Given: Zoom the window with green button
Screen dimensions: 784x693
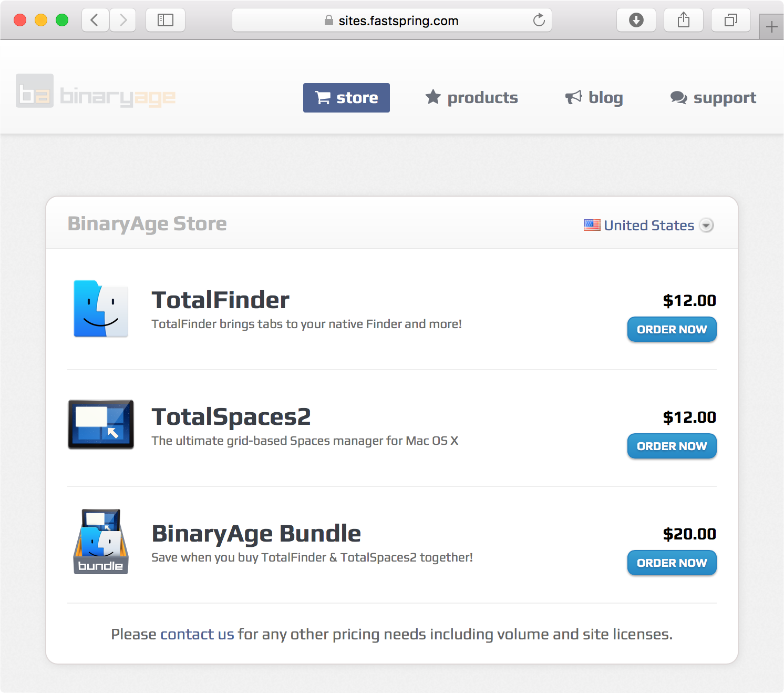Looking at the screenshot, I should tap(62, 20).
